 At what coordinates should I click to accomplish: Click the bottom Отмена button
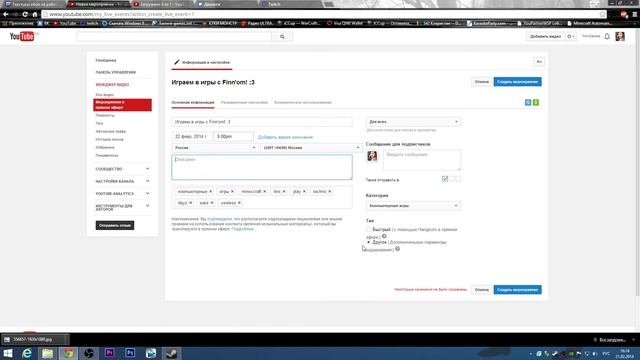click(482, 290)
